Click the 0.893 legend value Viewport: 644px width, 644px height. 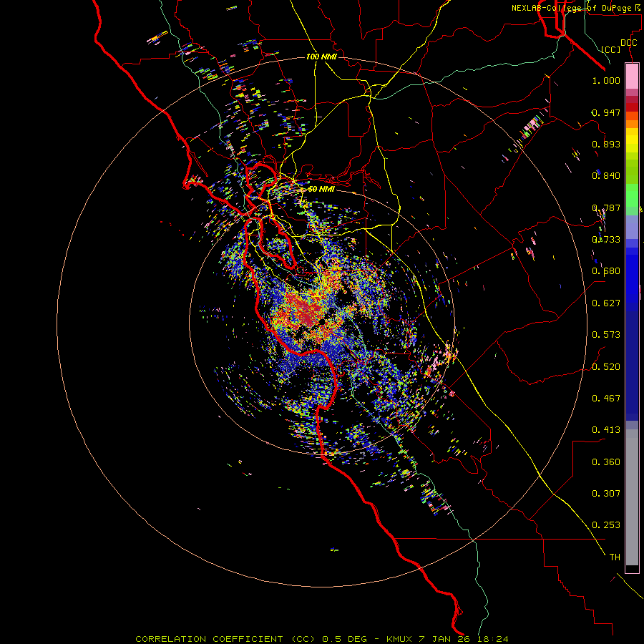(x=606, y=144)
